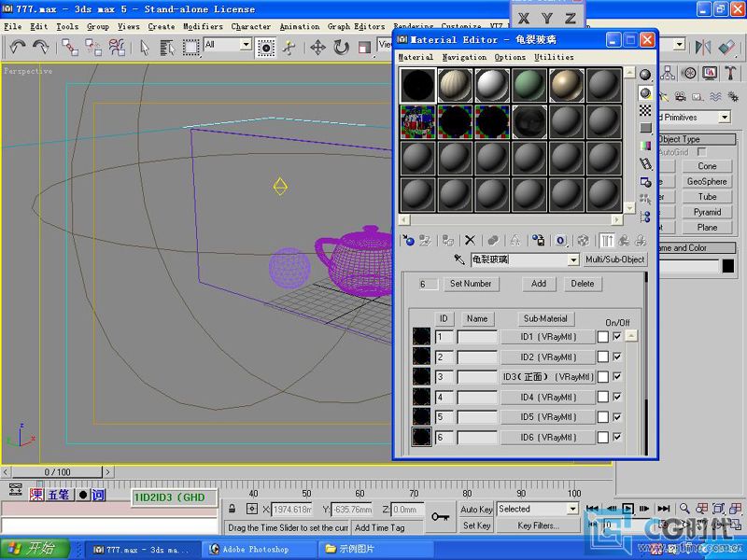
Task: Open Select by Name list tool
Action: tap(167, 48)
